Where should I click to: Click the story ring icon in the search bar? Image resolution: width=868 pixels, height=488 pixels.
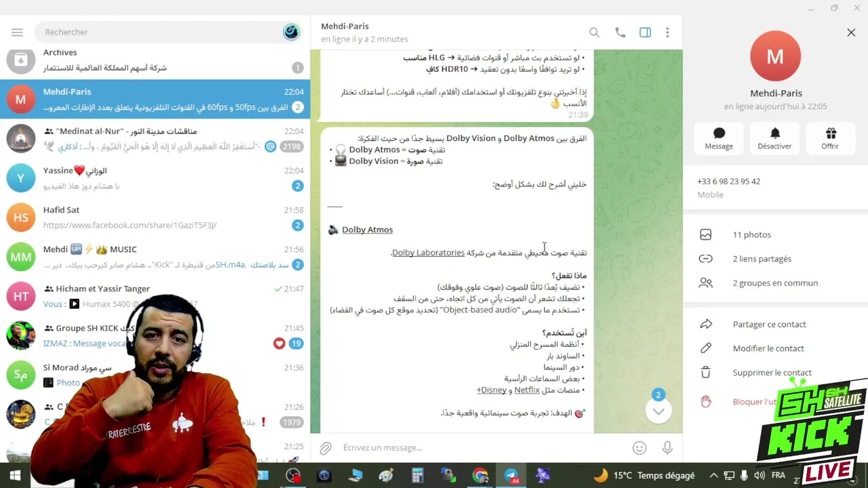point(291,32)
